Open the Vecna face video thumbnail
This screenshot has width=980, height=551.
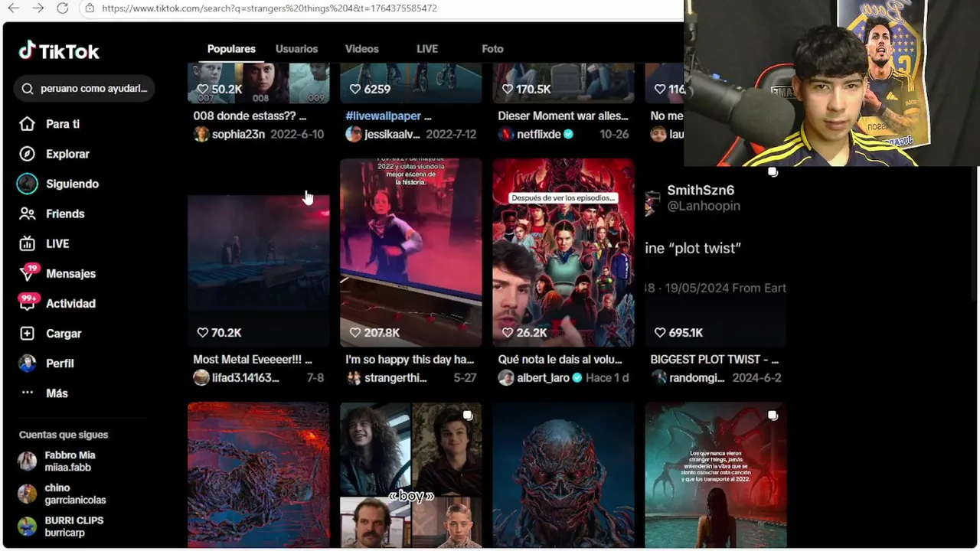[x=563, y=474]
